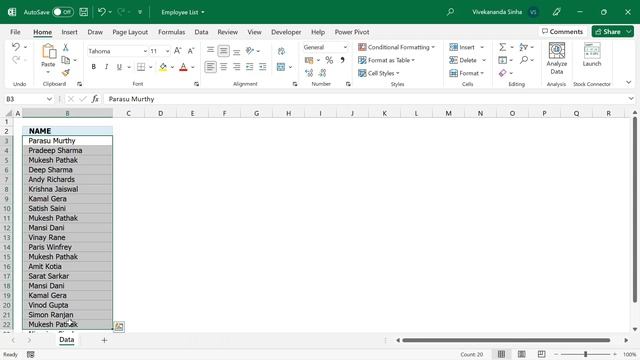Click the Comma Style icon

pyautogui.click(x=342, y=60)
